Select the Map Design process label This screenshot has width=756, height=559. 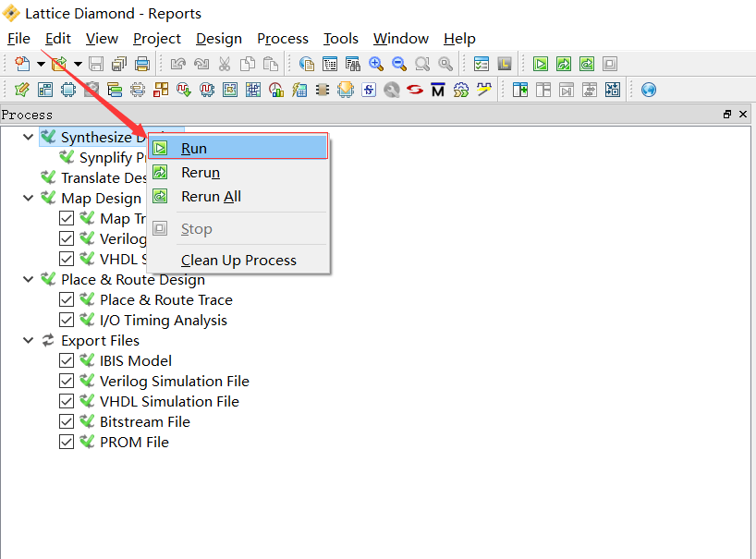coord(102,198)
